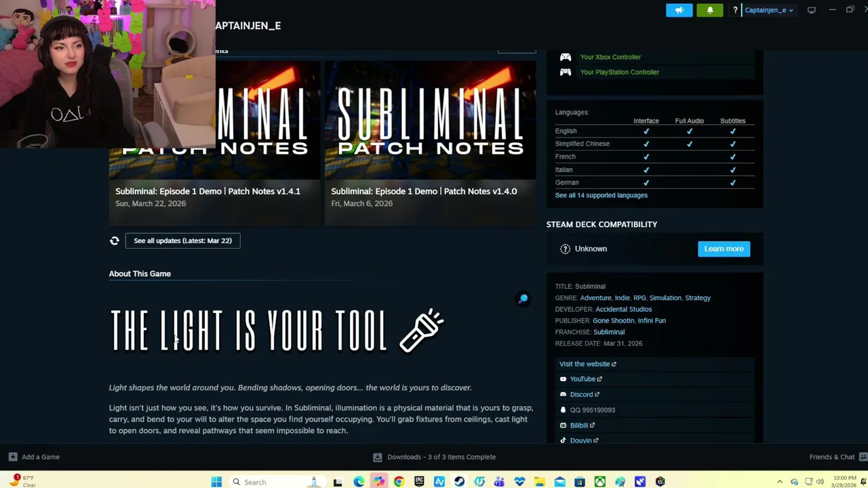
Task: Open the Subliminal franchise link
Action: click(x=609, y=332)
